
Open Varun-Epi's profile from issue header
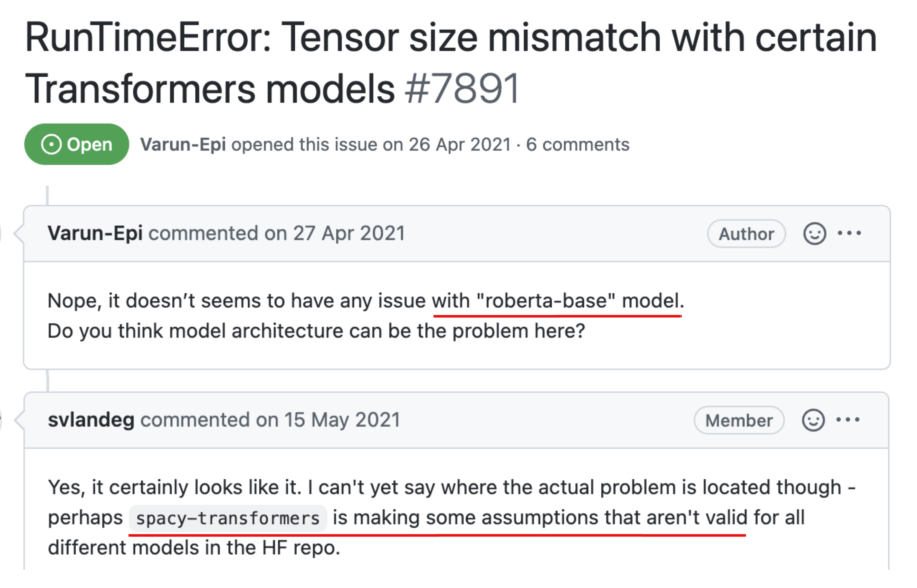pos(183,145)
